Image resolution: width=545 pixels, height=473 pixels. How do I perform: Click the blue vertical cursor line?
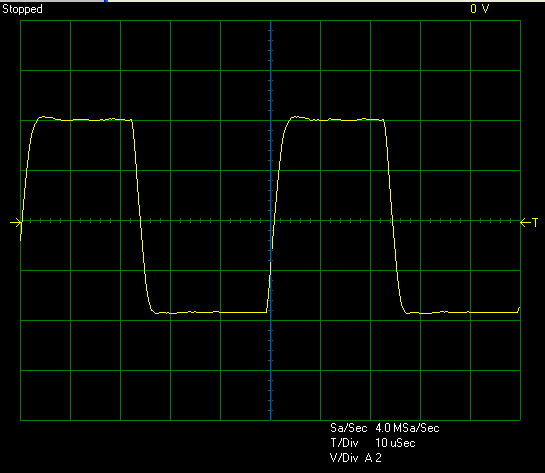271,139
